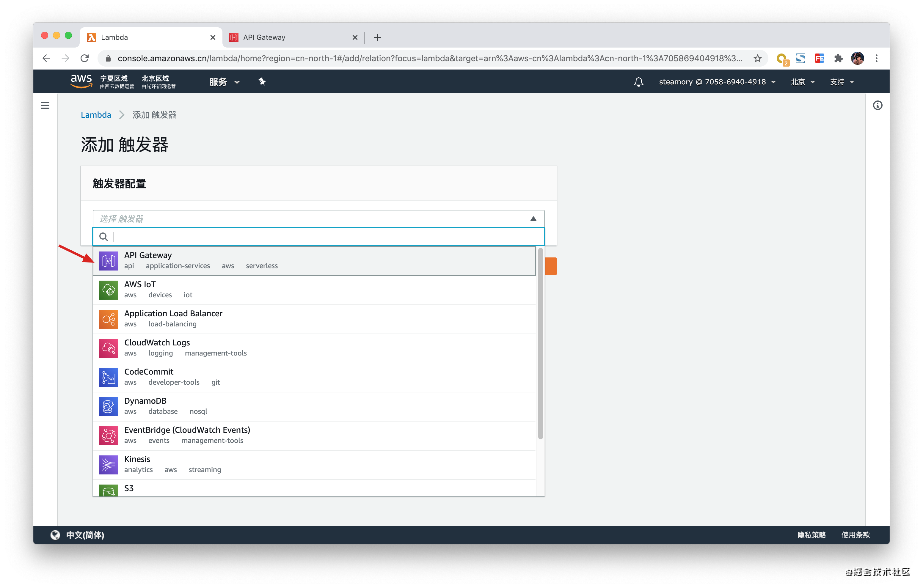Pick the EventBridge (CloudWatch Events) icon
The width and height of the screenshot is (923, 588).
(x=109, y=436)
